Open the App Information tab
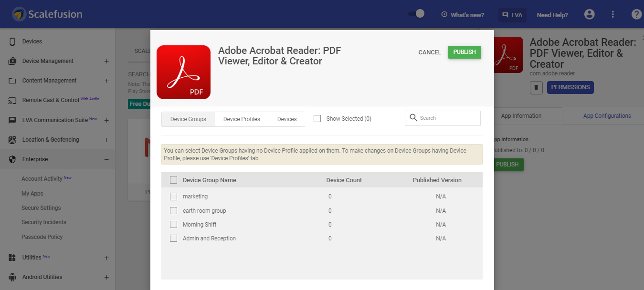Image resolution: width=644 pixels, height=290 pixels. (521, 116)
